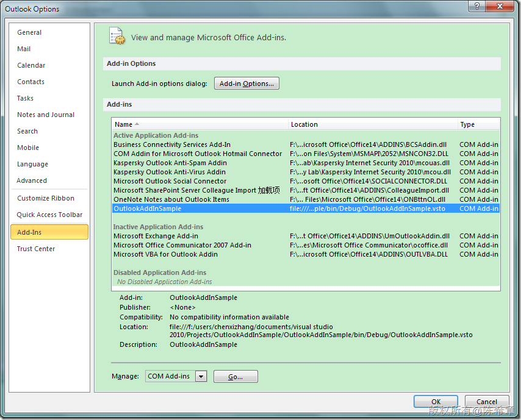
Task: Confirm with the OK button
Action: pos(436,402)
